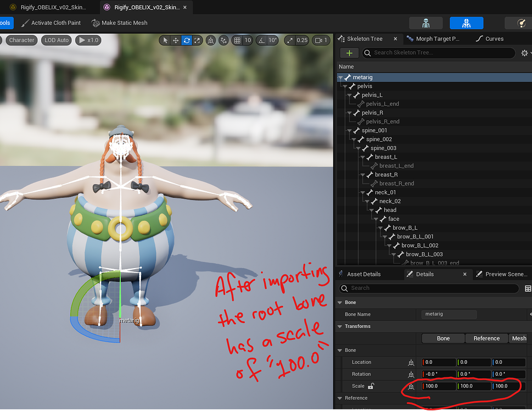Click Make Static Mesh
532x412 pixels.
click(120, 23)
